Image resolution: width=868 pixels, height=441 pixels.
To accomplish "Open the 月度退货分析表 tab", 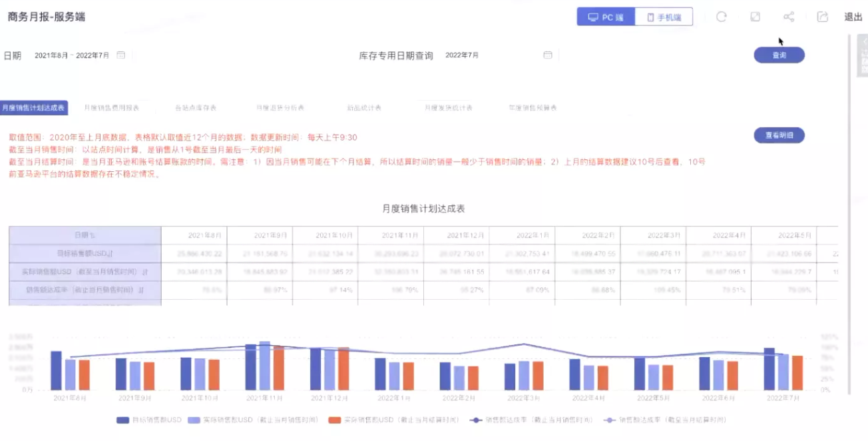I will tap(280, 107).
